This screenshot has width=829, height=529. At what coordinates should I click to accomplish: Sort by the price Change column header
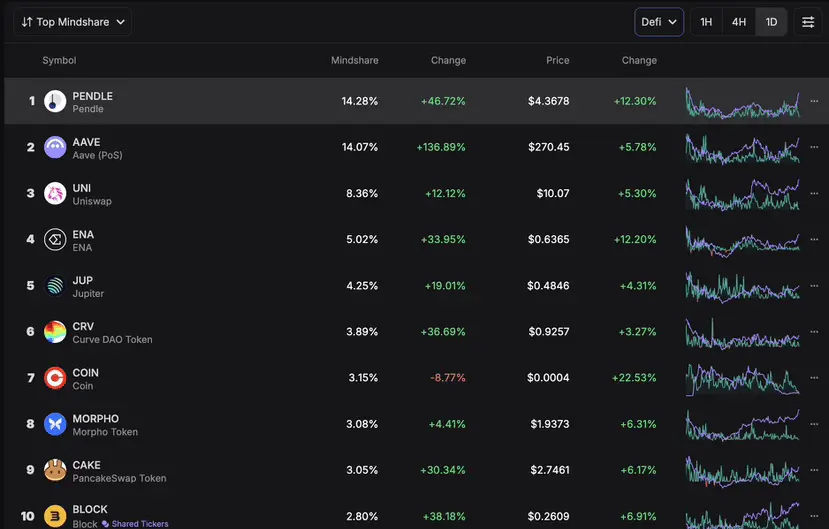point(639,60)
